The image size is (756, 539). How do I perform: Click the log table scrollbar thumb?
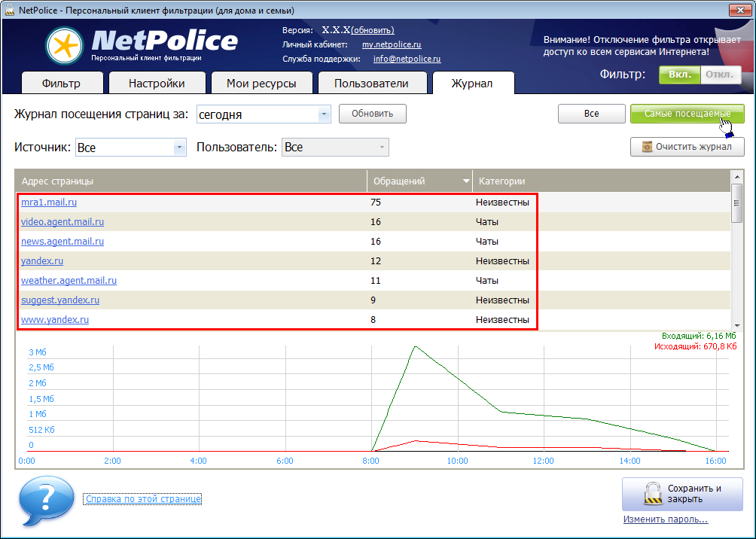pos(736,203)
